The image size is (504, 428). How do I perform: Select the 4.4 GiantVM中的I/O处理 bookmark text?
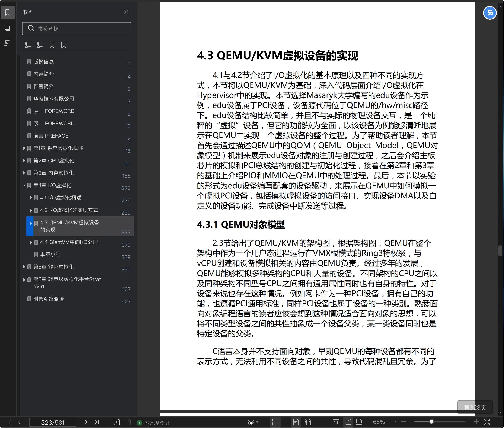(x=69, y=242)
